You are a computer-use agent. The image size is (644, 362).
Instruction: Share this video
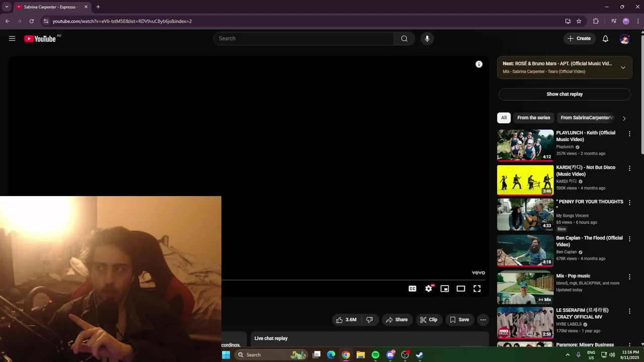pos(396,320)
